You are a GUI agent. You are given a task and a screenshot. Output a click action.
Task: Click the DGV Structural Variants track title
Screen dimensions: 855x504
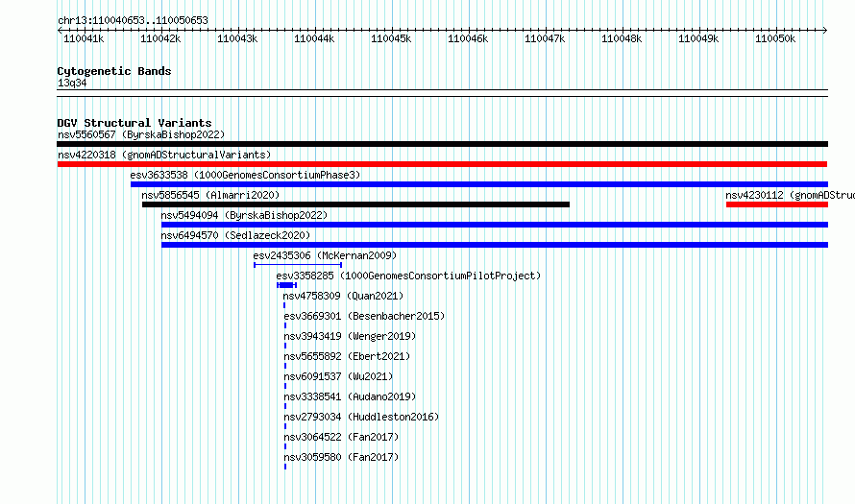[134, 123]
